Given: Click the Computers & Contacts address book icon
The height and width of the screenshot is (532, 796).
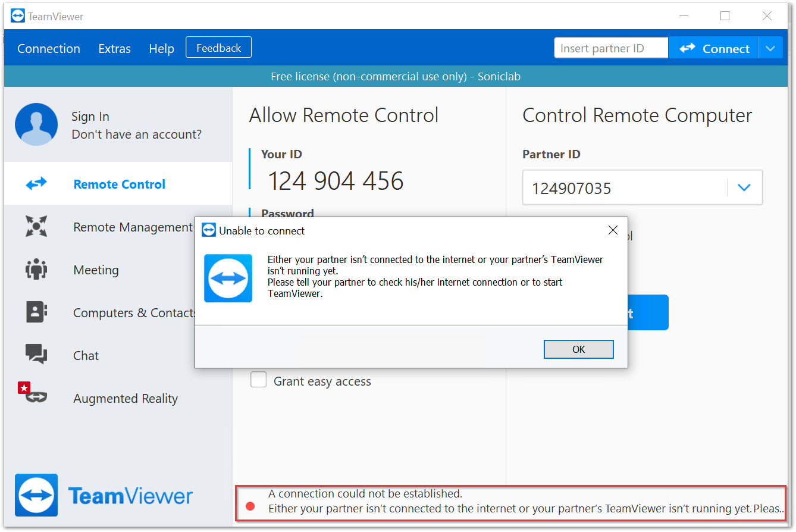Looking at the screenshot, I should point(36,312).
